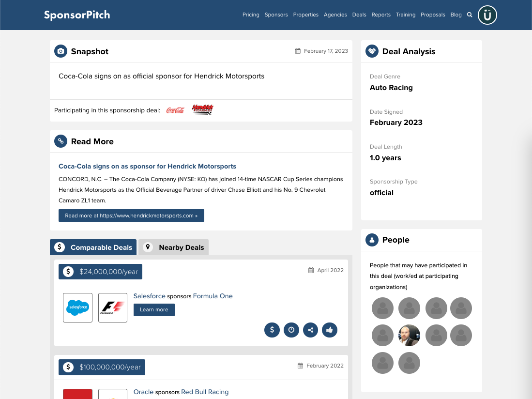Share the Salesforce Formula One deal
Screen dimensions: 532x399
click(x=310, y=330)
